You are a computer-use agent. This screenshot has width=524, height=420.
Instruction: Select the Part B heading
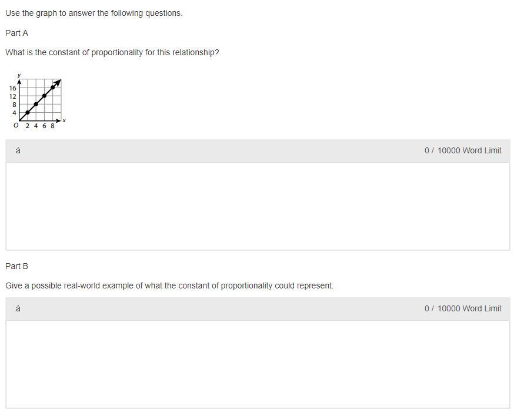16,266
